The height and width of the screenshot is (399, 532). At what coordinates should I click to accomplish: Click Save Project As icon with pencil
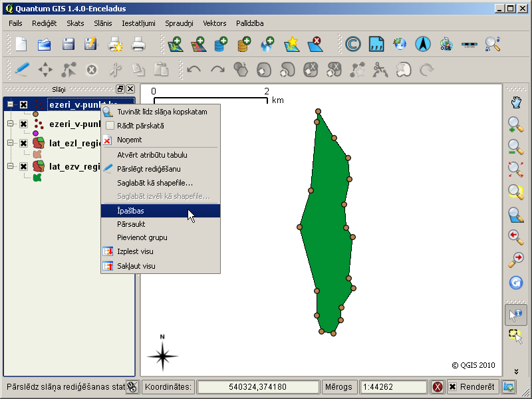coord(90,45)
